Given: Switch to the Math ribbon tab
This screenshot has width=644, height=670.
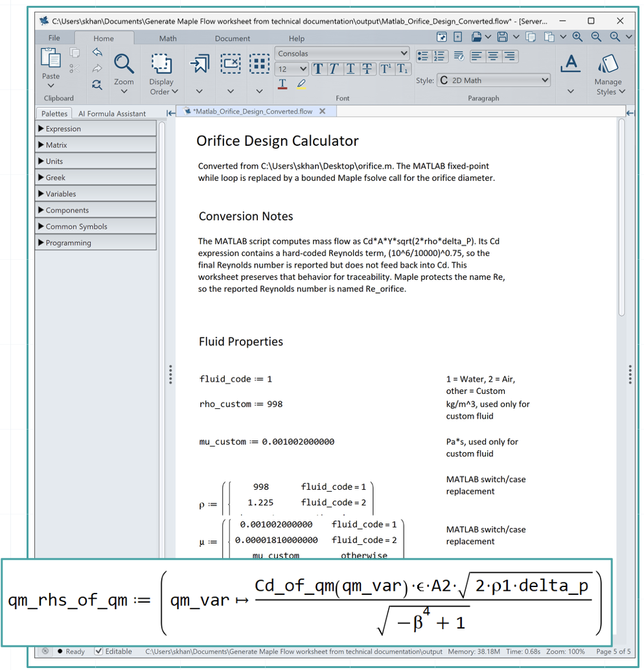Looking at the screenshot, I should pyautogui.click(x=168, y=38).
